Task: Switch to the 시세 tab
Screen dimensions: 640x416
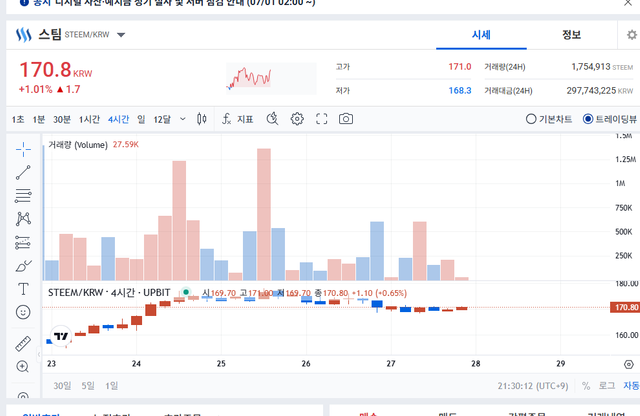Action: pos(481,35)
